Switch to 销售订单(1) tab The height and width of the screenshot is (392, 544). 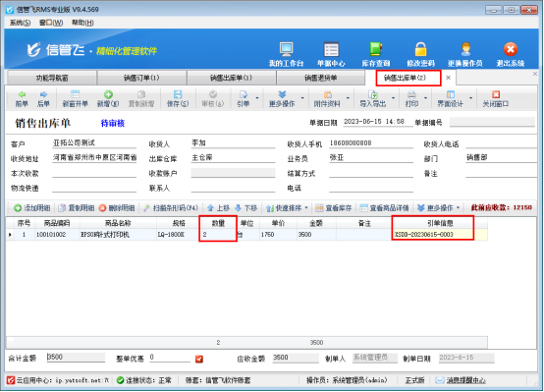tap(141, 78)
